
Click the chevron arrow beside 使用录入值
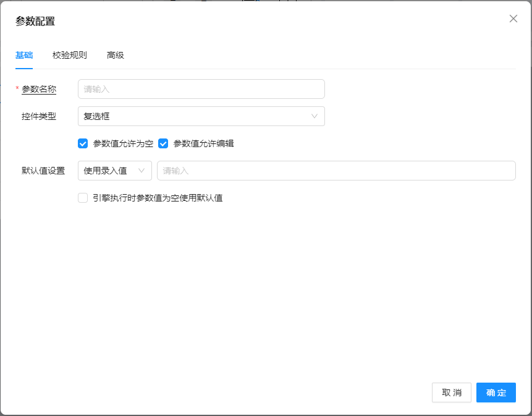pos(141,171)
